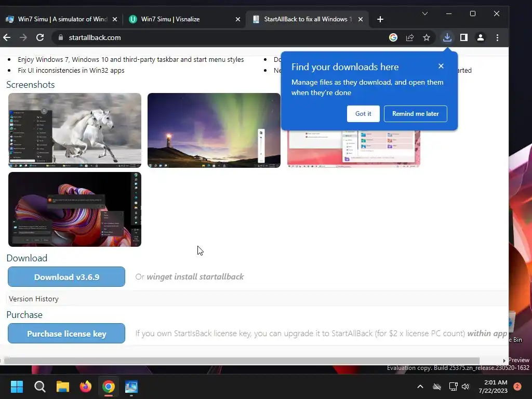Click the OneDrive tray icon

(437, 387)
